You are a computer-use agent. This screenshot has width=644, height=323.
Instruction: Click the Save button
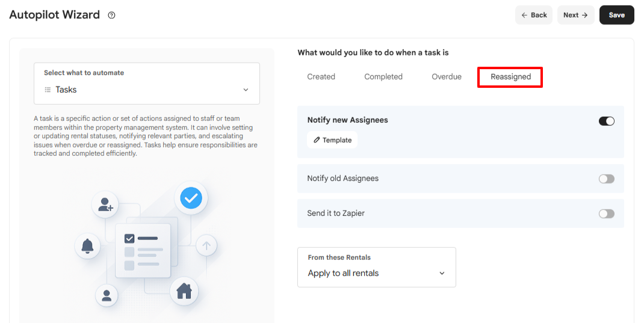616,15
